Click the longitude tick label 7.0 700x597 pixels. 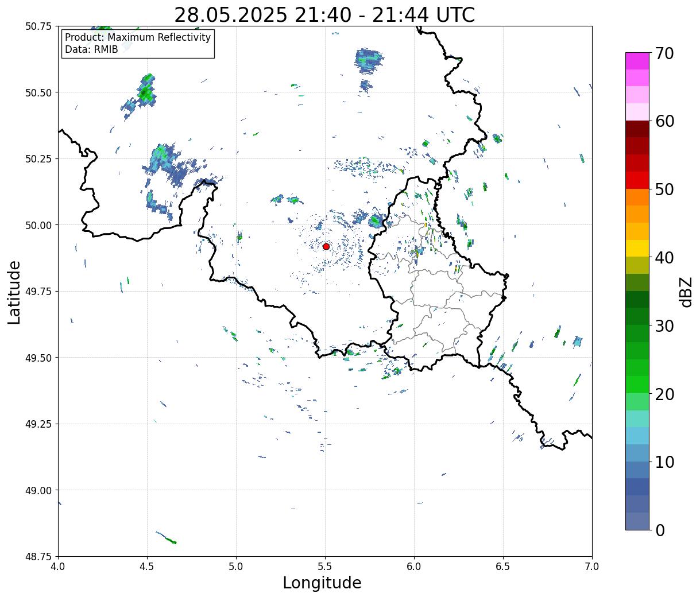[592, 566]
